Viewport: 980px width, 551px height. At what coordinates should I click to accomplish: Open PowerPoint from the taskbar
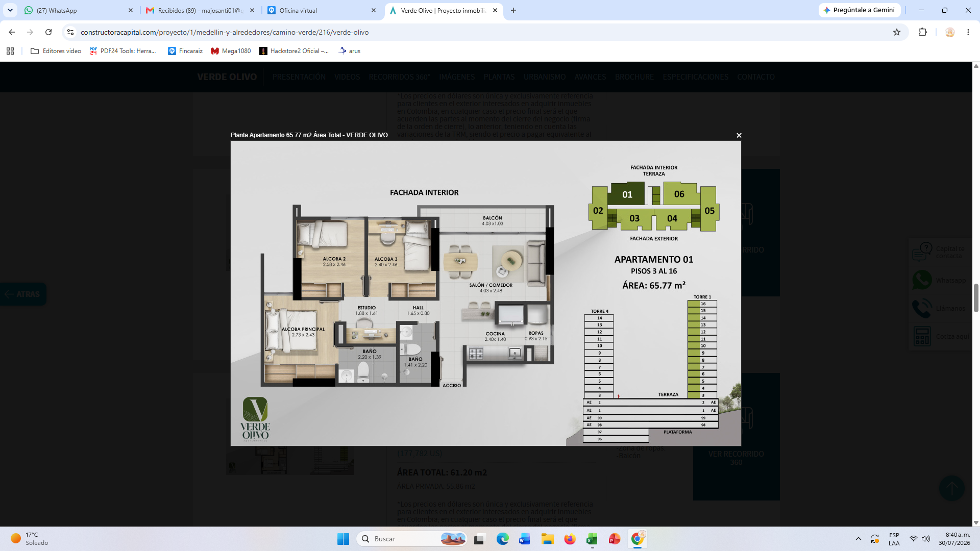pos(615,539)
